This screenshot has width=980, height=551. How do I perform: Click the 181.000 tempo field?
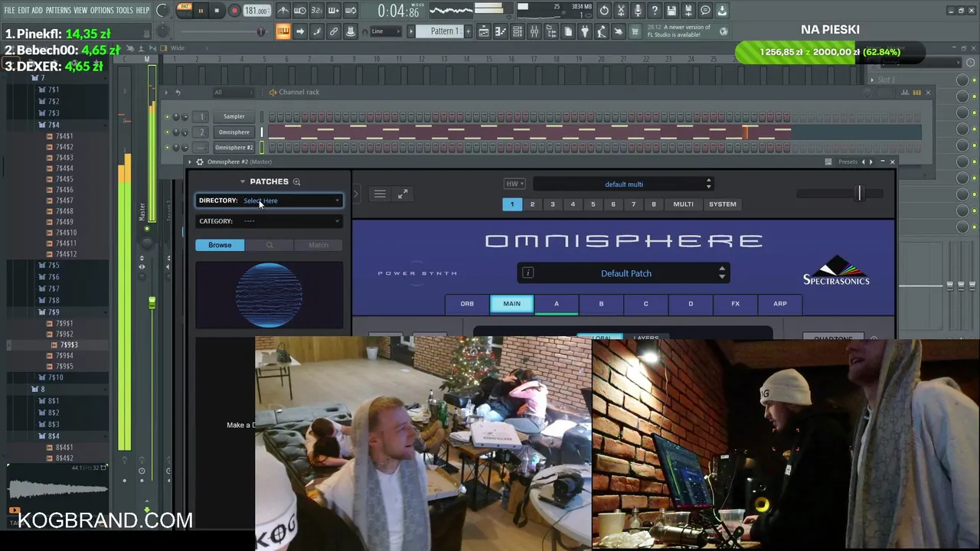pyautogui.click(x=256, y=11)
